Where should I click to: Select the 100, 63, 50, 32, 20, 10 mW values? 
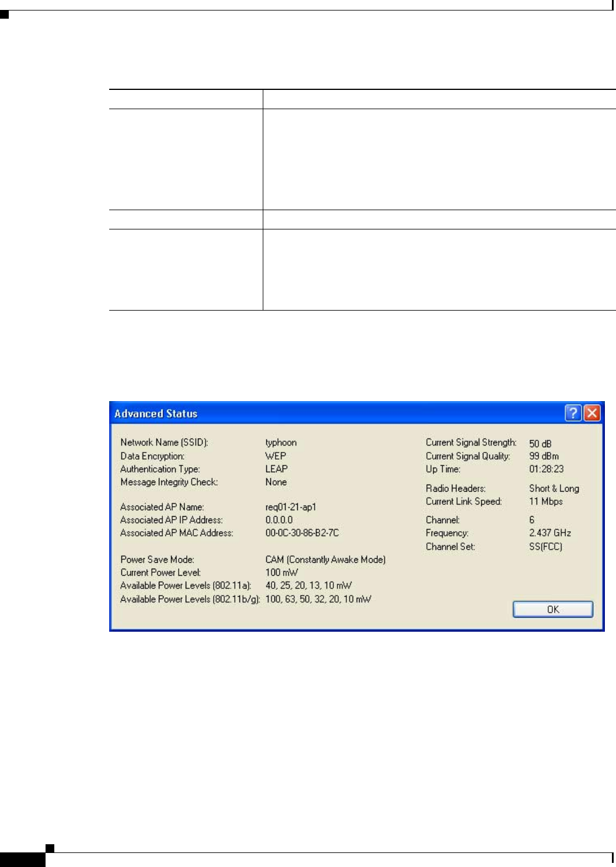pos(318,599)
